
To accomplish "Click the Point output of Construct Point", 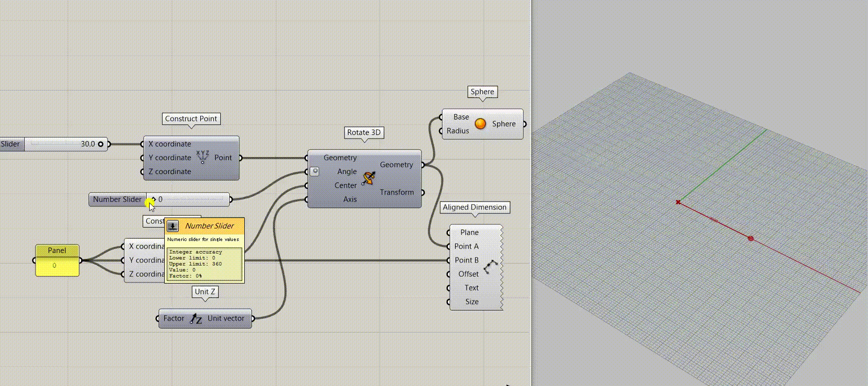I will pos(223,157).
